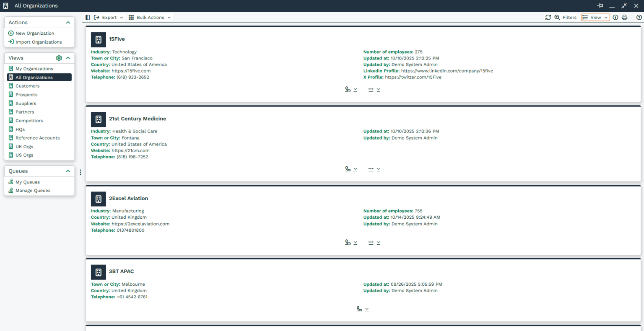
Task: Click the info circle icon in toolbar
Action: 615,17
